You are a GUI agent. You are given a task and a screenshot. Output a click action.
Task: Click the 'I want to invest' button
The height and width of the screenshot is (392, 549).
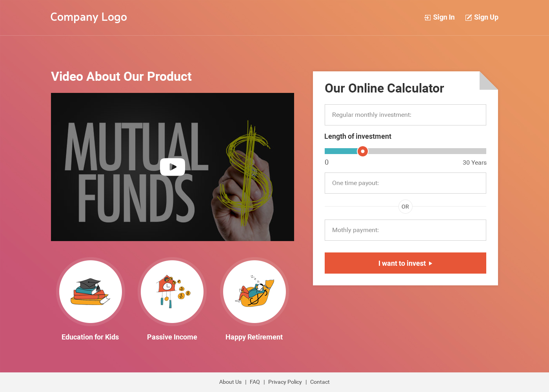(x=405, y=263)
